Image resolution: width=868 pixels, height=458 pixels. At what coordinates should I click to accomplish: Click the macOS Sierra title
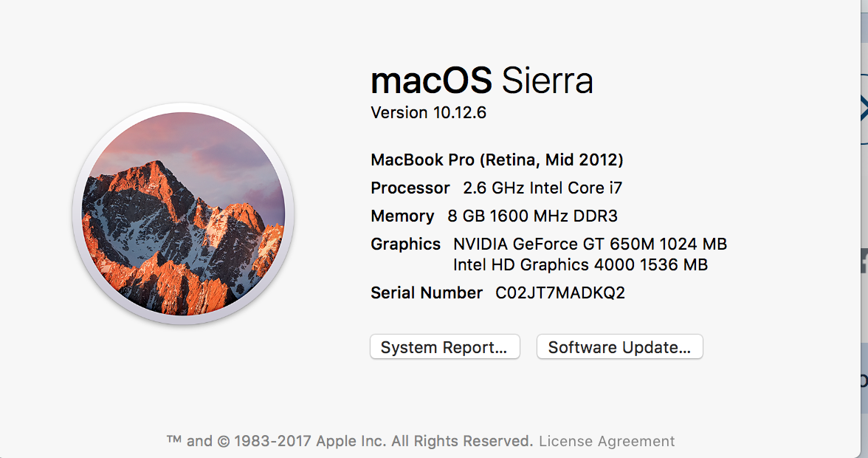481,81
